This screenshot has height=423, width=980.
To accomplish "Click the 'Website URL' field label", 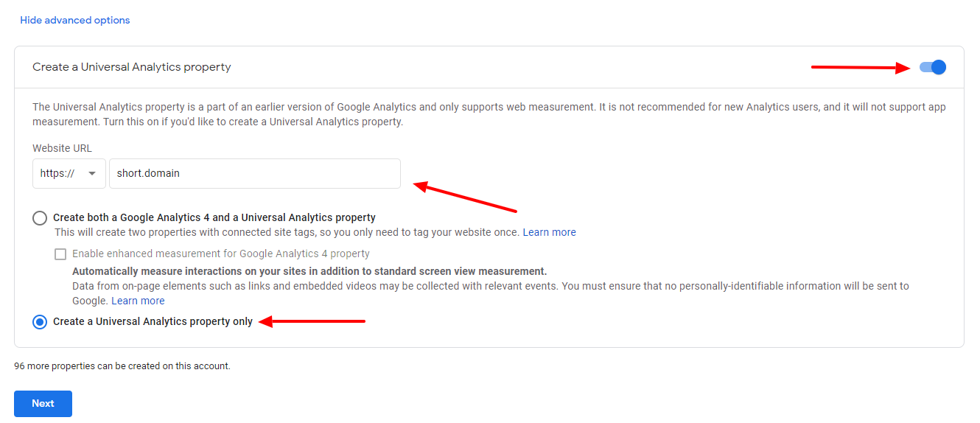I will pyautogui.click(x=63, y=148).
